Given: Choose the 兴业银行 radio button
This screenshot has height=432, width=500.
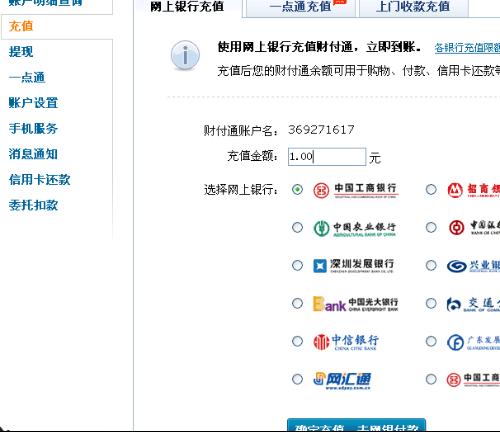Looking at the screenshot, I should [x=431, y=266].
